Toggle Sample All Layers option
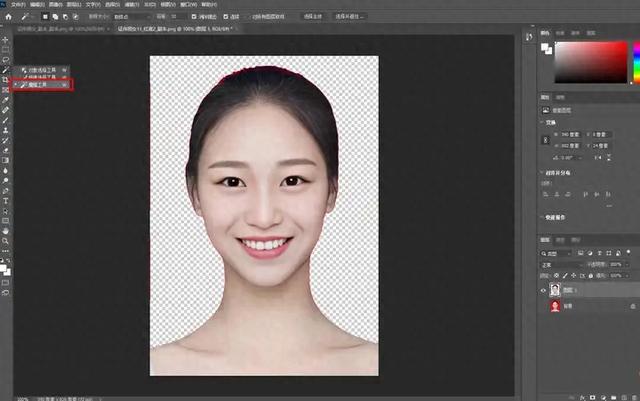This screenshot has height=401, width=640. (268, 17)
